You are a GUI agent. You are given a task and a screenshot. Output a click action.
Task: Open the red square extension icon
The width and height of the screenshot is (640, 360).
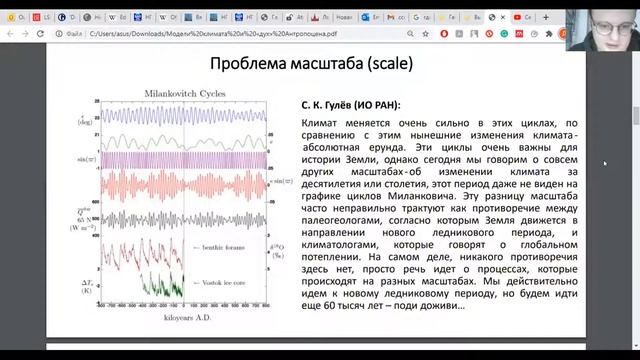click(x=519, y=34)
